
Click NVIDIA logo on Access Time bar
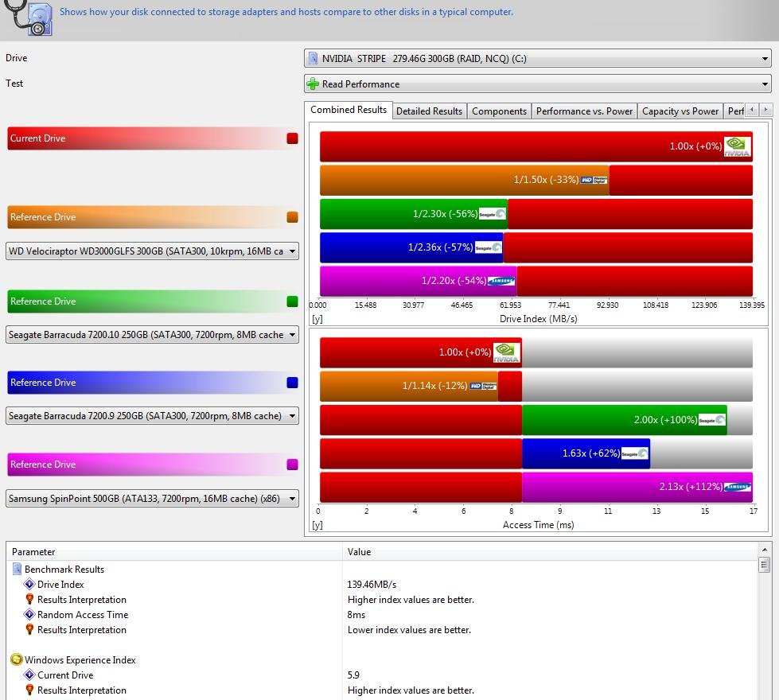(506, 352)
